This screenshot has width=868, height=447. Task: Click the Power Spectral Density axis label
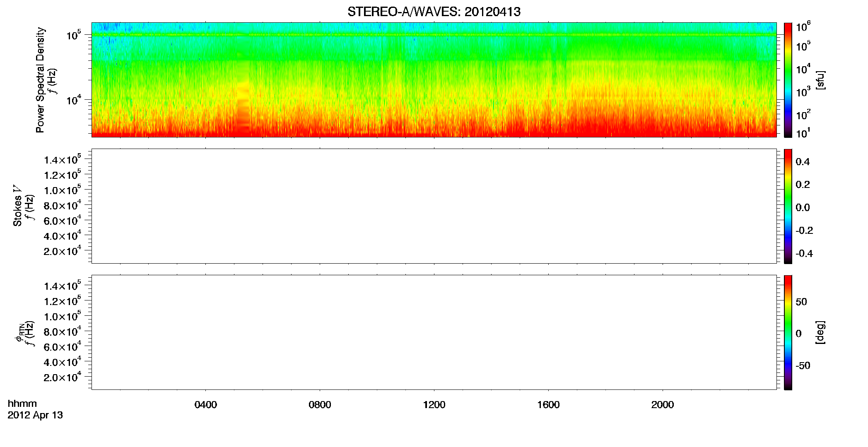40,80
